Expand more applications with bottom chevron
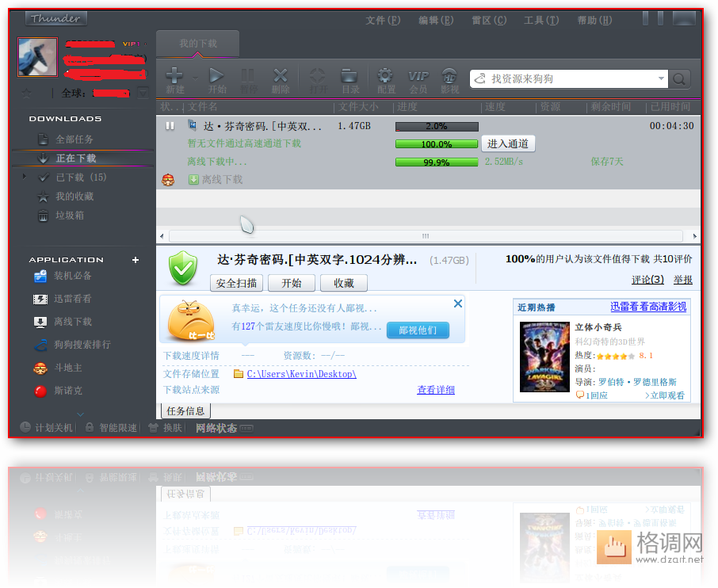 [80, 414]
